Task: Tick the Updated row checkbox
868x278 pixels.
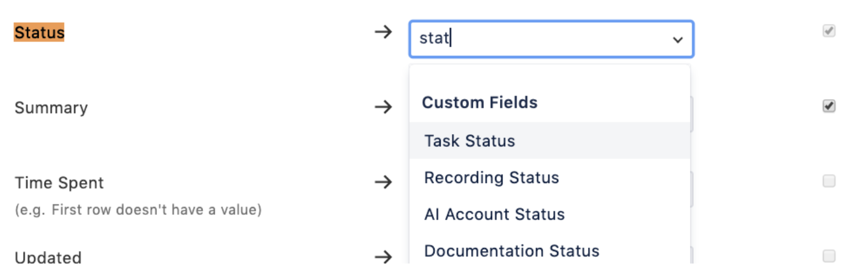Action: 829,255
